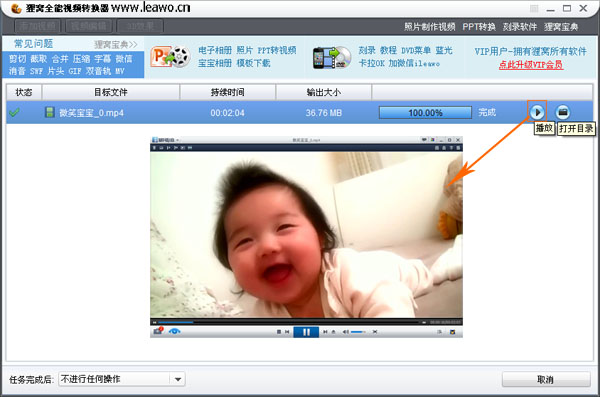This screenshot has width=600, height=397.
Task: Open the 电子相册 link
Action: 215,50
